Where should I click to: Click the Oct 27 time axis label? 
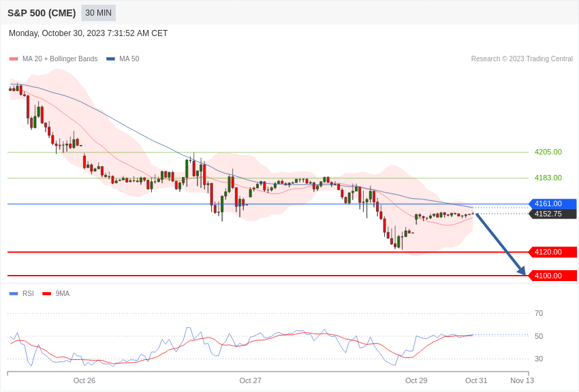click(x=250, y=380)
